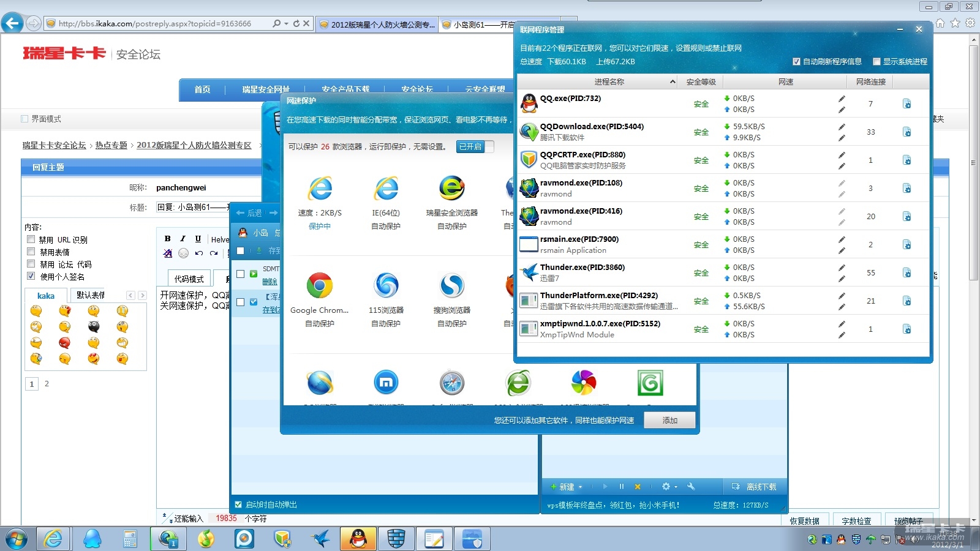Viewport: 980px width, 551px height.
Task: Apply bold formatting in the reply editor
Action: point(168,239)
